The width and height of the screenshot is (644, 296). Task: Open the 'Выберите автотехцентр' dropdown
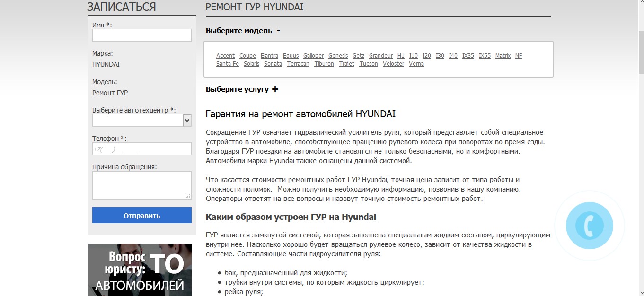(x=142, y=121)
